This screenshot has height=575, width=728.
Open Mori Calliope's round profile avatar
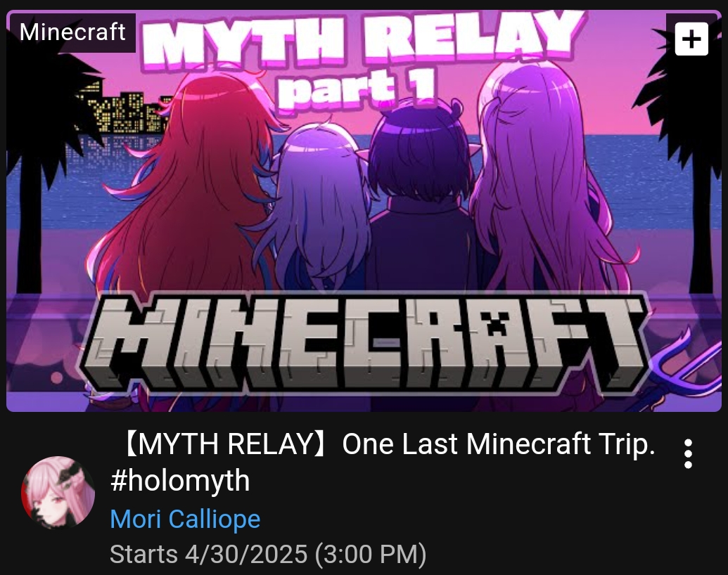point(58,493)
